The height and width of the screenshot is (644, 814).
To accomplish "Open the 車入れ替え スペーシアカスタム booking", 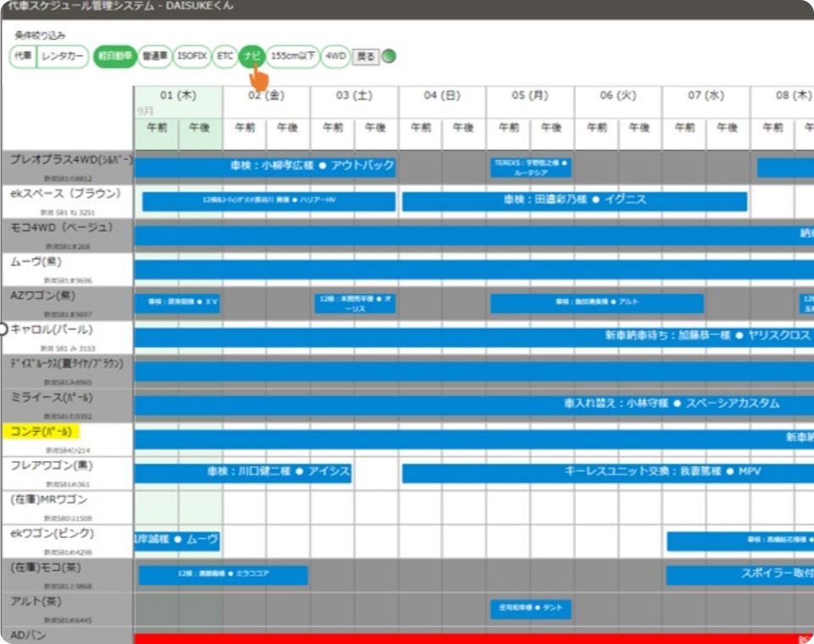I will pyautogui.click(x=474, y=405).
